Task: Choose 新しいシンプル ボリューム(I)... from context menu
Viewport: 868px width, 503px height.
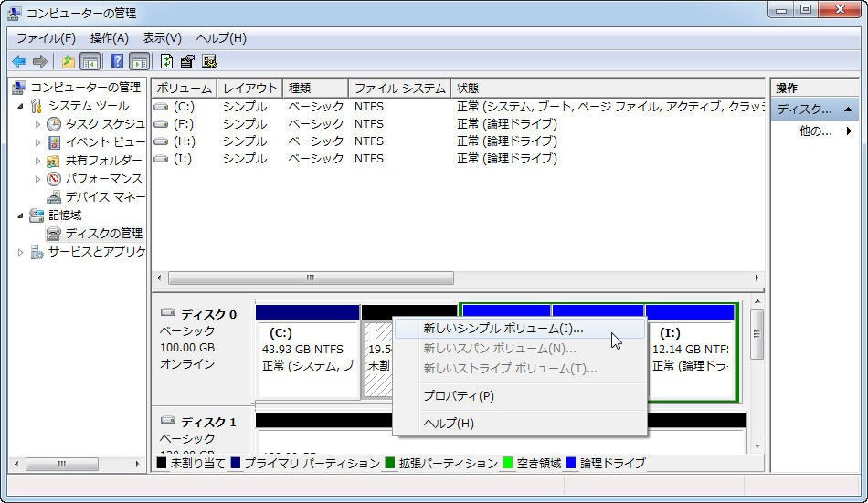Action: point(519,328)
